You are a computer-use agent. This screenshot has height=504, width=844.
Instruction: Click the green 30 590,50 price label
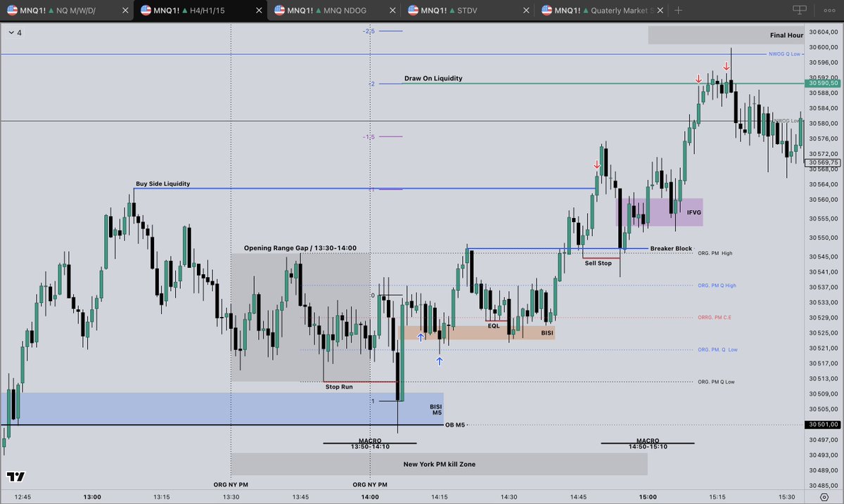(823, 83)
